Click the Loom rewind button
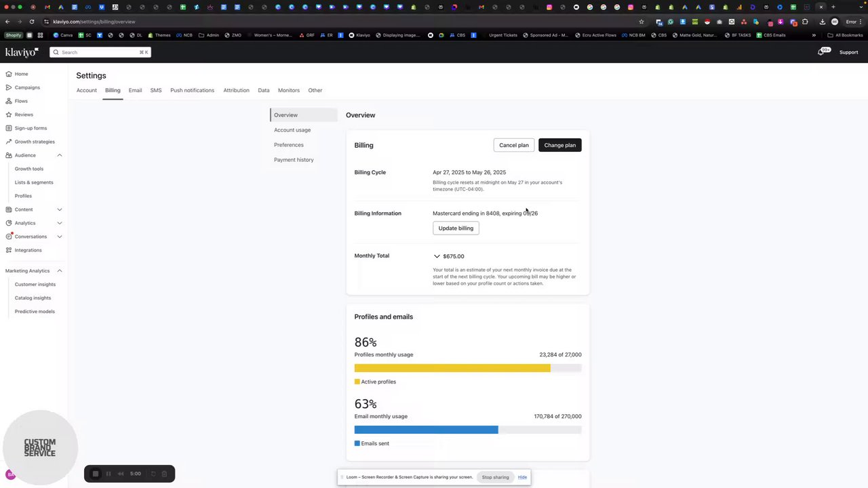868x488 pixels. point(121,474)
